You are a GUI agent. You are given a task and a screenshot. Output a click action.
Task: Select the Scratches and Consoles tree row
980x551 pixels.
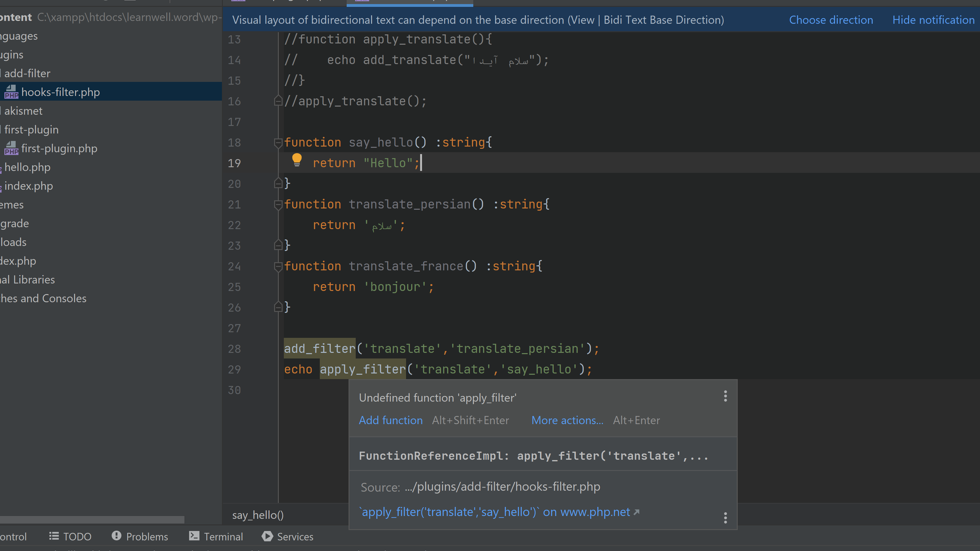coord(111,298)
